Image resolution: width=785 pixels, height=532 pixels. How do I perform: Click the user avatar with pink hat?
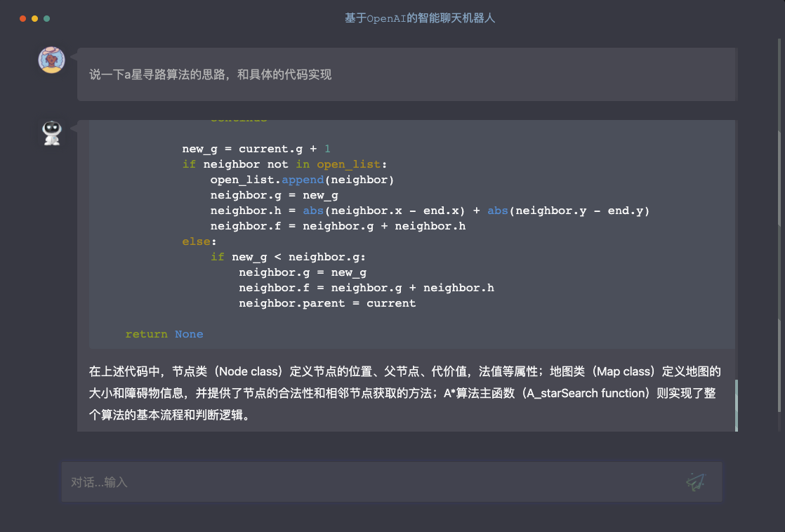click(x=51, y=60)
